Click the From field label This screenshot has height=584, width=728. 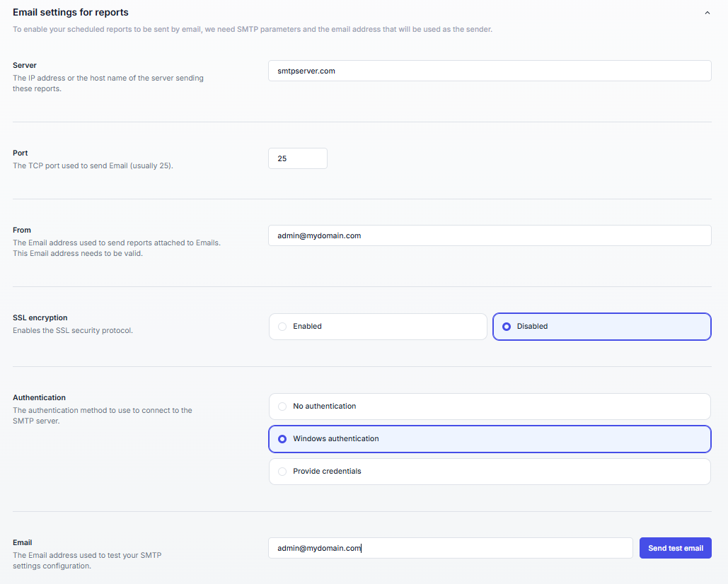(22, 230)
